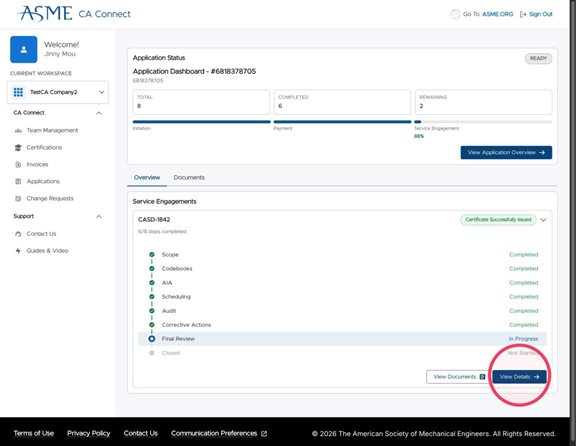Image resolution: width=576 pixels, height=446 pixels.
Task: Open Contact Us footer link
Action: [x=141, y=434]
